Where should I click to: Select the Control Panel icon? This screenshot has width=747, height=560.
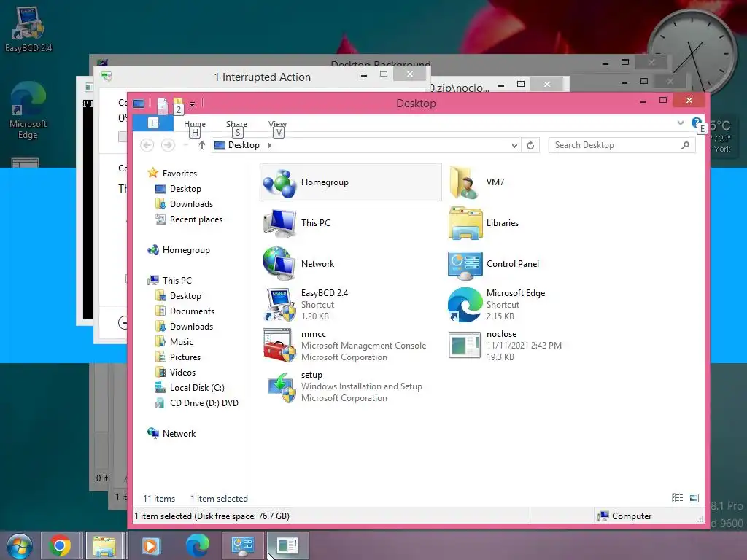point(465,264)
